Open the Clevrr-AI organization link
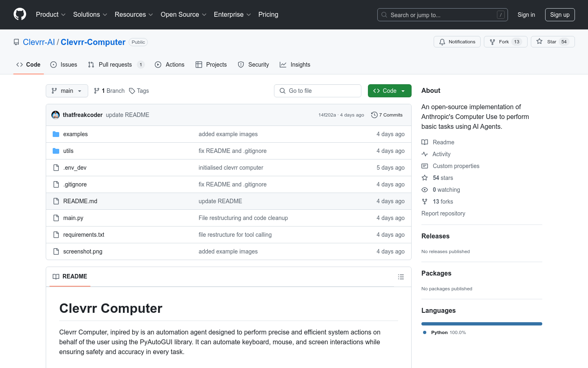This screenshot has height=368, width=588. (39, 42)
